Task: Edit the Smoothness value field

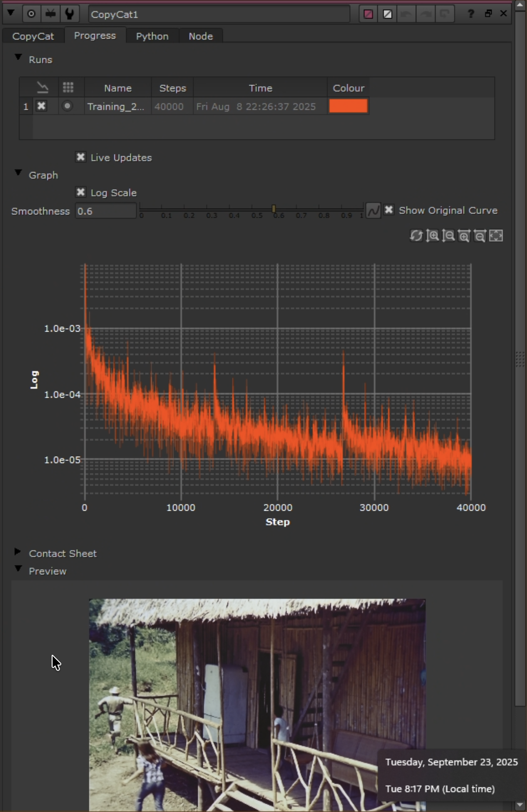Action: pos(106,211)
